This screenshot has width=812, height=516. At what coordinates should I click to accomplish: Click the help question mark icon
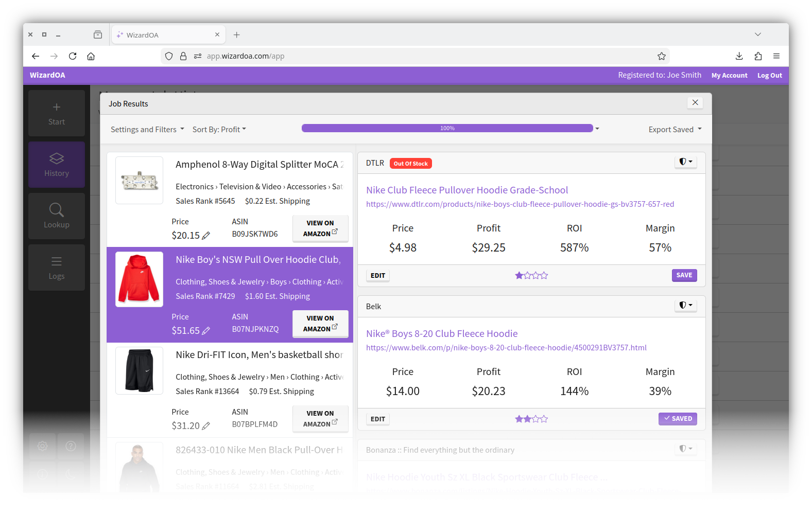pyautogui.click(x=71, y=446)
